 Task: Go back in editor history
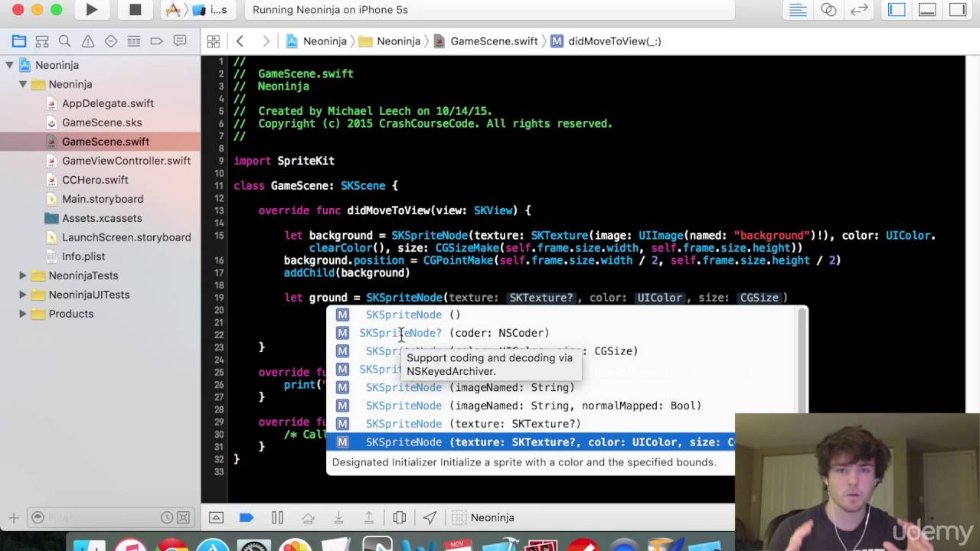coord(240,41)
